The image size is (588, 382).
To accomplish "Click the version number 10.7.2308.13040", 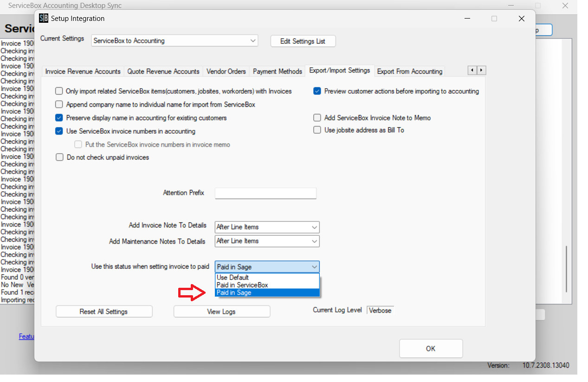I will click(x=546, y=366).
